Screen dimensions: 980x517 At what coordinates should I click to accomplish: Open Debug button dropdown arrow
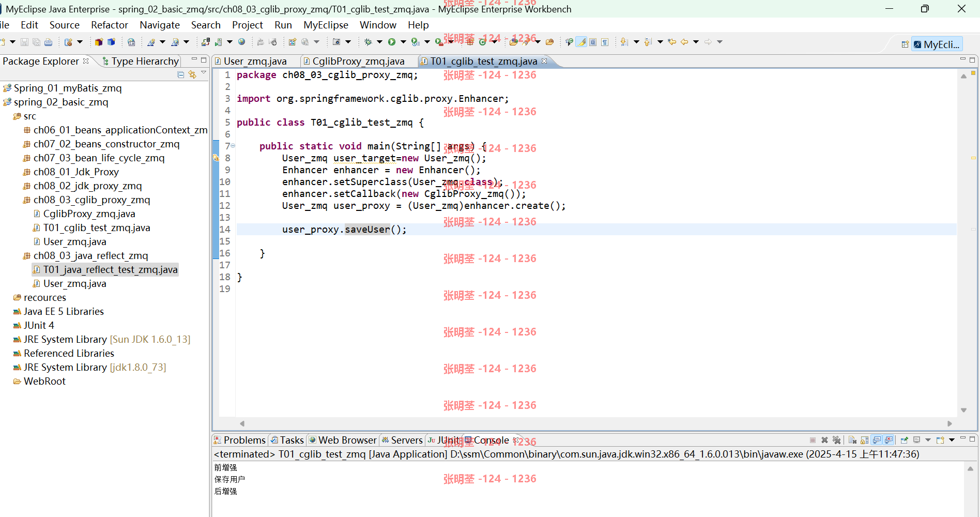coord(379,42)
